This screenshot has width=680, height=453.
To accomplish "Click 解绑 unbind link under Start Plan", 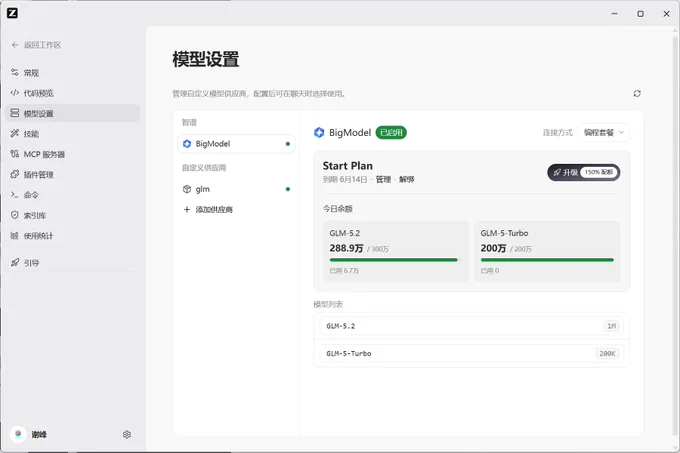I will point(406,179).
